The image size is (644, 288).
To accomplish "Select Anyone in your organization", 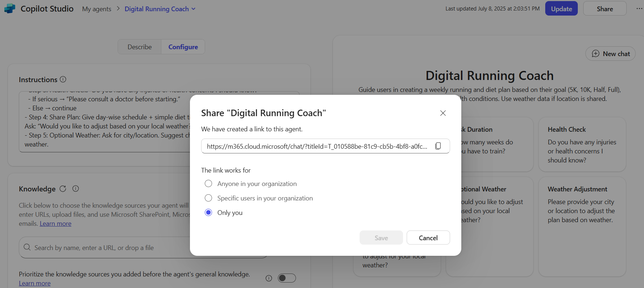I will 208,184.
